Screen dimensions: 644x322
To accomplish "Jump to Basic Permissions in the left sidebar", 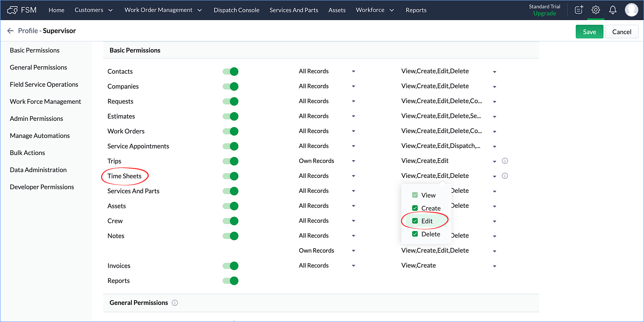I will [x=35, y=50].
